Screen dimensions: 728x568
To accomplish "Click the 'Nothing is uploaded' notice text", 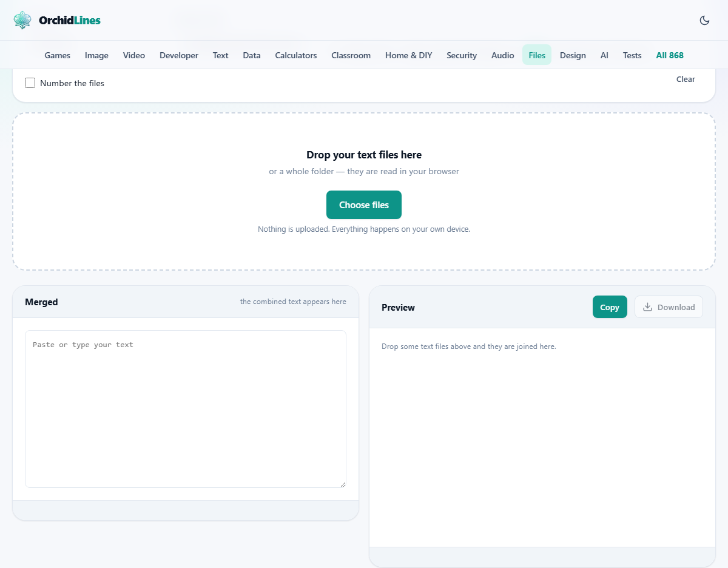I will click(364, 229).
